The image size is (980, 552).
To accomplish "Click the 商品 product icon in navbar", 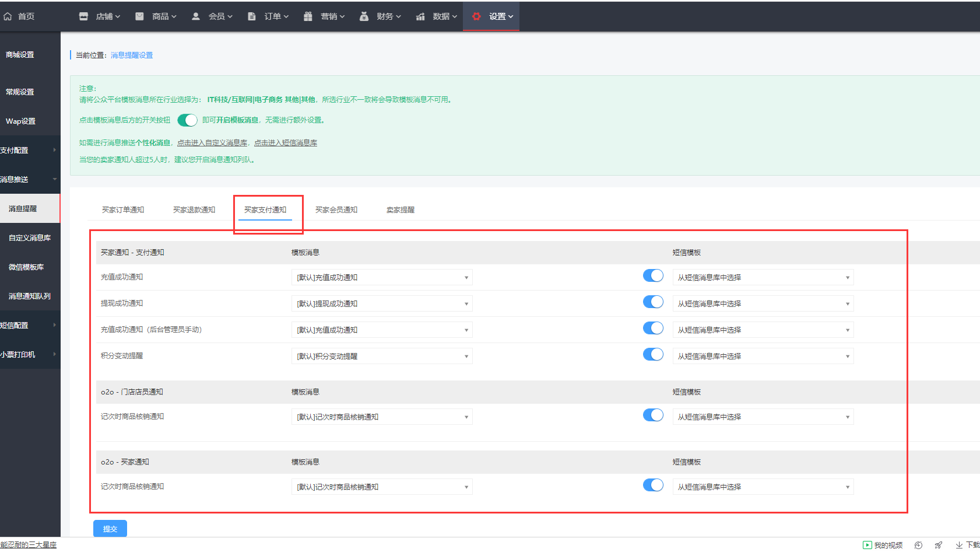I will 139,16.
